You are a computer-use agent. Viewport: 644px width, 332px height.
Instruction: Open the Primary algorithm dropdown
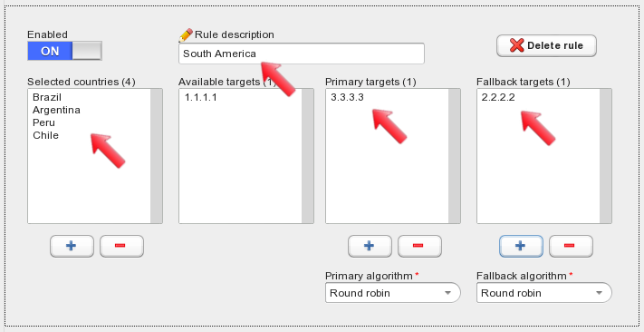pos(392,293)
